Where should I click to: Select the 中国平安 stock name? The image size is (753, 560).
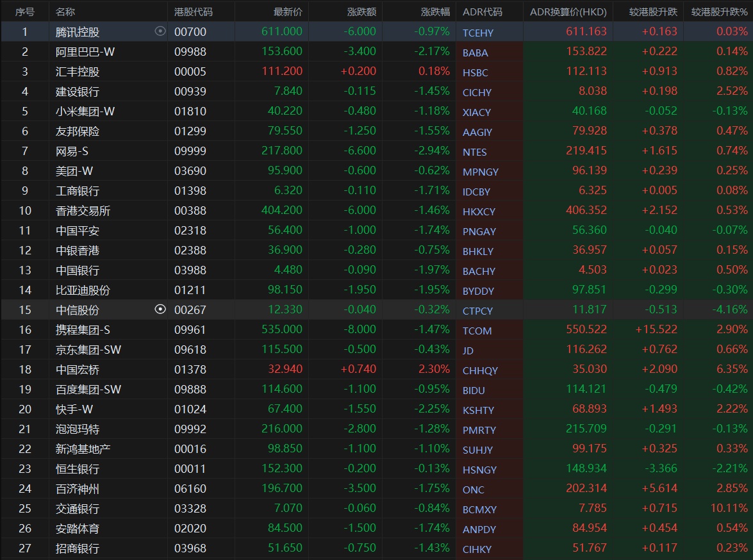tap(78, 231)
